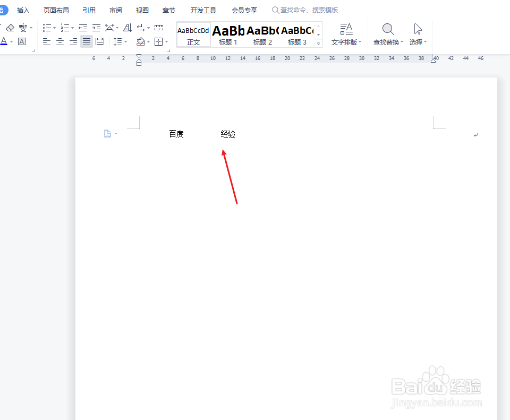Screen dimensions: 510x420
Task: Apply distributed alignment
Action: coord(100,41)
